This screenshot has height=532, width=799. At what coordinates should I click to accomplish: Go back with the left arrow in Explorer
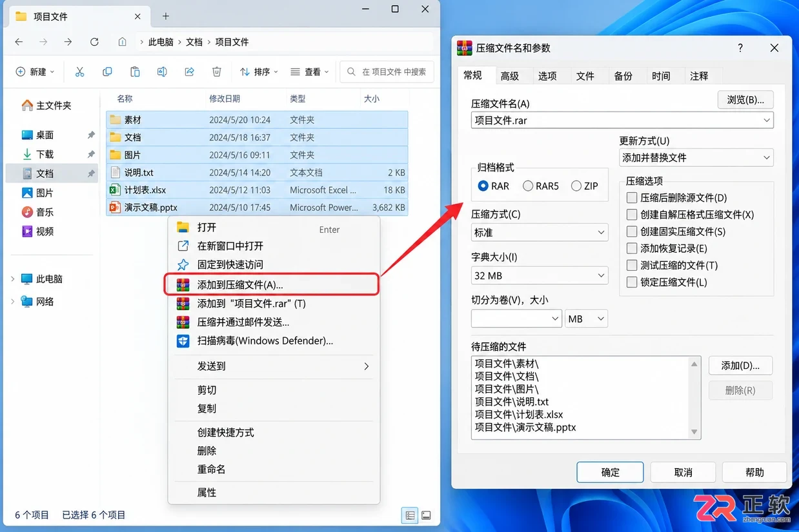tap(19, 42)
